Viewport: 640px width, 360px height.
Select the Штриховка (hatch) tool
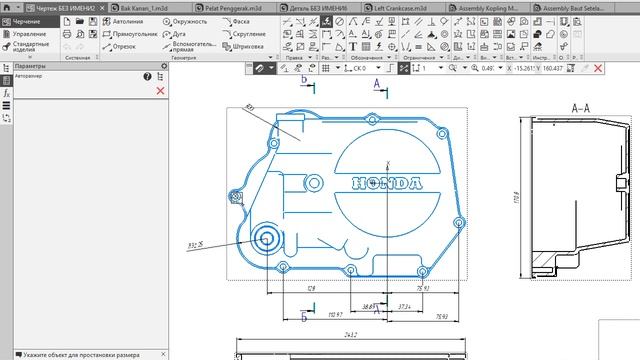[x=243, y=47]
